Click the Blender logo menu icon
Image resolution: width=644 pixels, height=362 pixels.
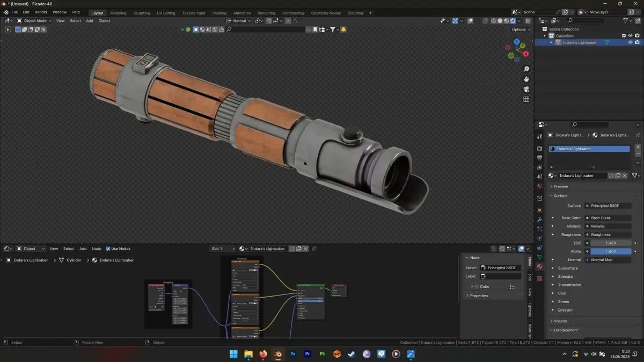6,12
